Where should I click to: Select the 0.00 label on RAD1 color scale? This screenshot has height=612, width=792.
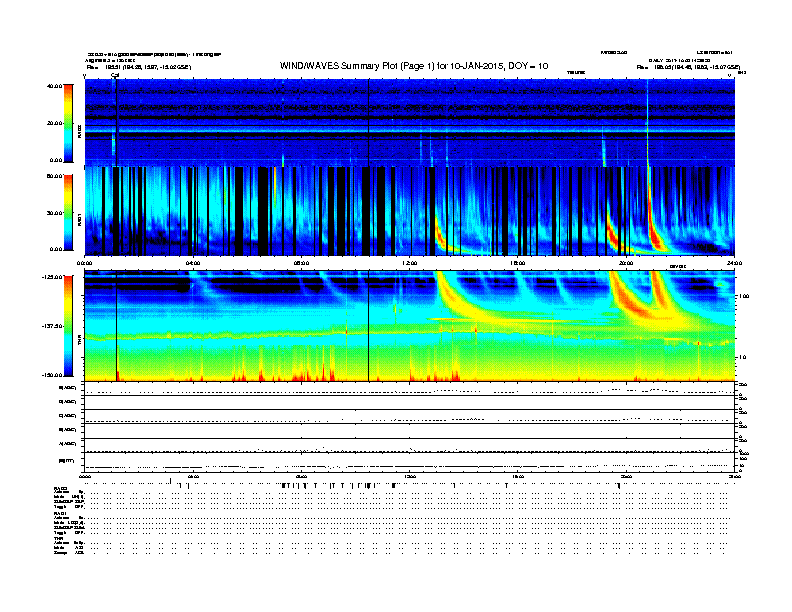(x=56, y=249)
